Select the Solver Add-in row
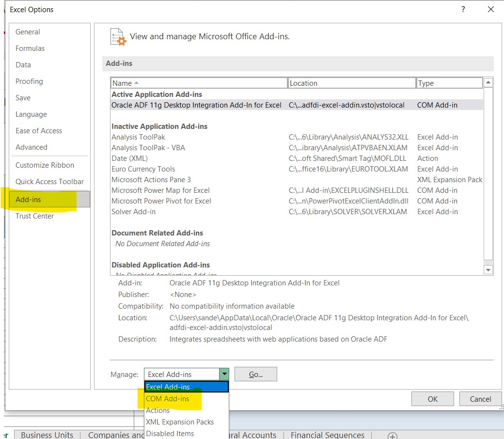 tap(297, 212)
